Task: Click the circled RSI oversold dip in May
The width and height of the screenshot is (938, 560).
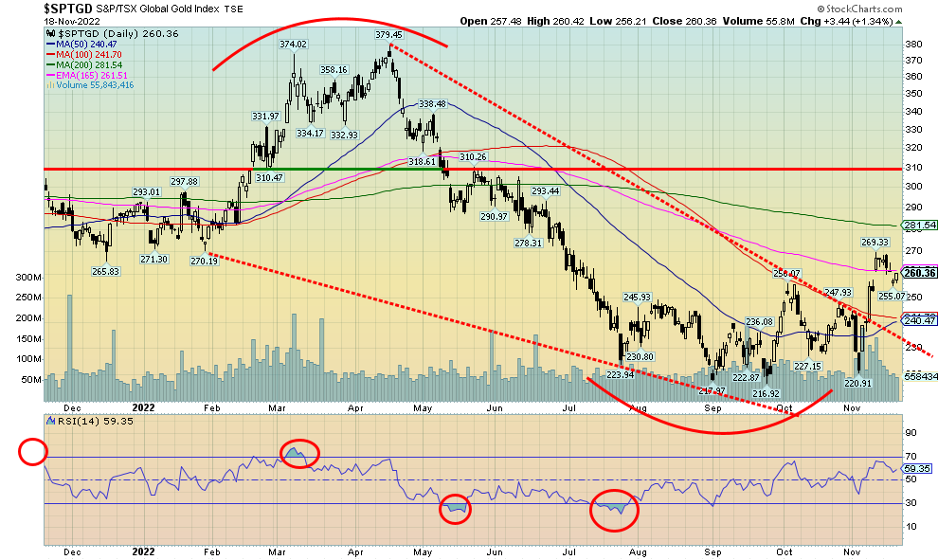Action: [x=457, y=509]
